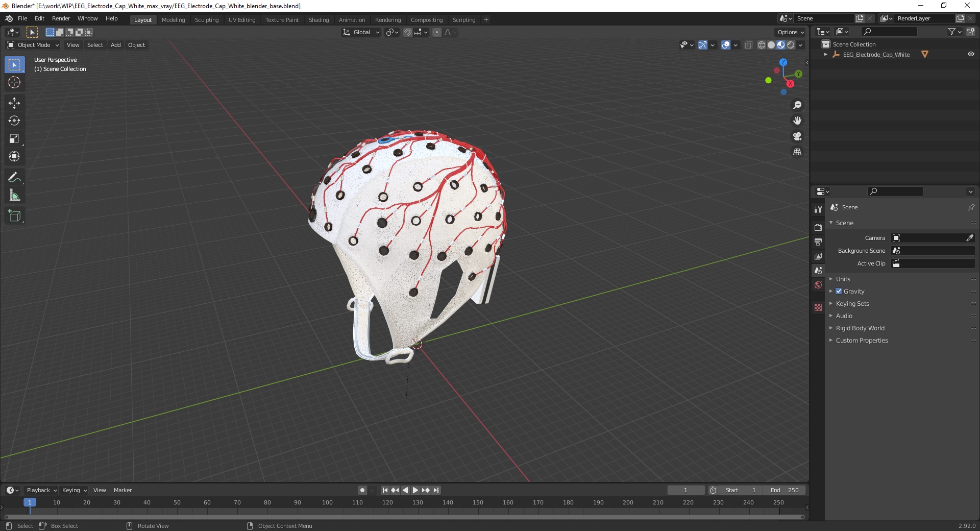Screen dimensions: 980x531
Task: Switch to solid shading
Action: tap(771, 45)
